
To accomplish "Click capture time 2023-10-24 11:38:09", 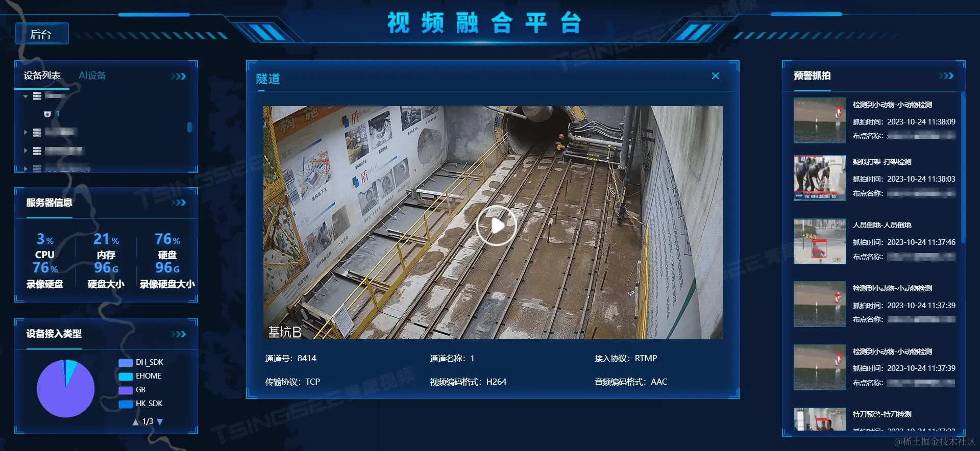I will tap(921, 122).
